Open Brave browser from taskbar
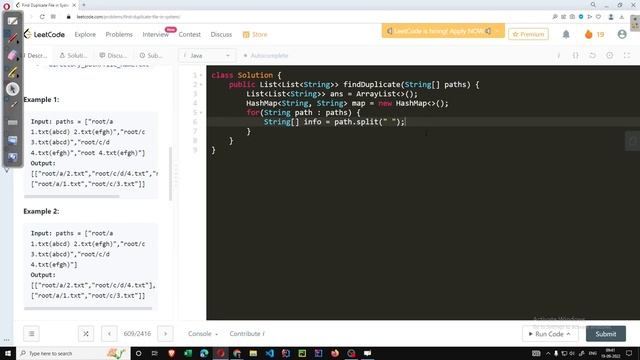This screenshot has width=640, height=360. (x=171, y=353)
